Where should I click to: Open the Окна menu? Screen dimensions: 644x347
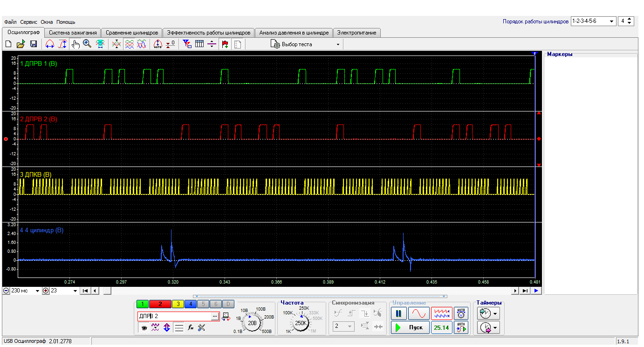(47, 22)
